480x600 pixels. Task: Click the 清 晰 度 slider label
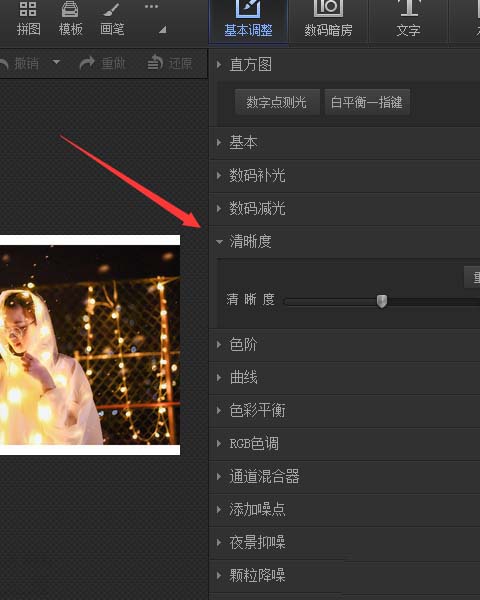pos(250,299)
